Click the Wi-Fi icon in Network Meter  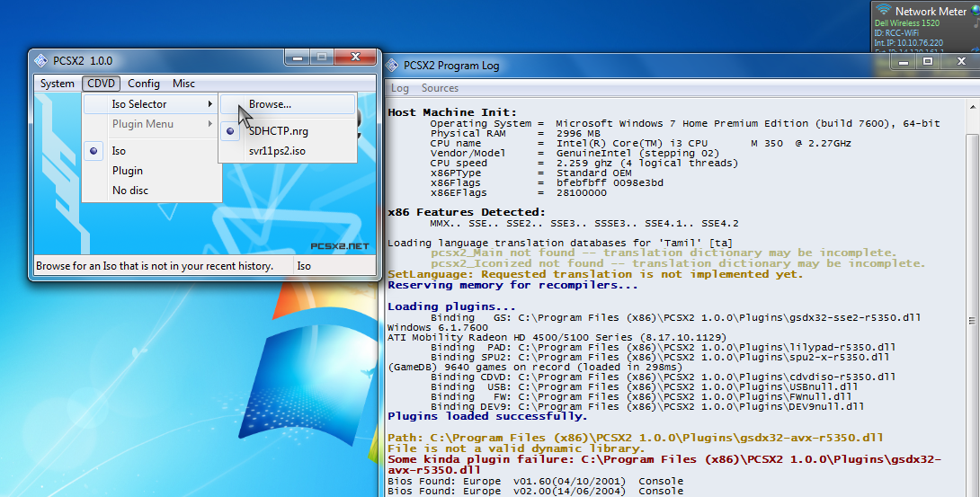pyautogui.click(x=884, y=11)
